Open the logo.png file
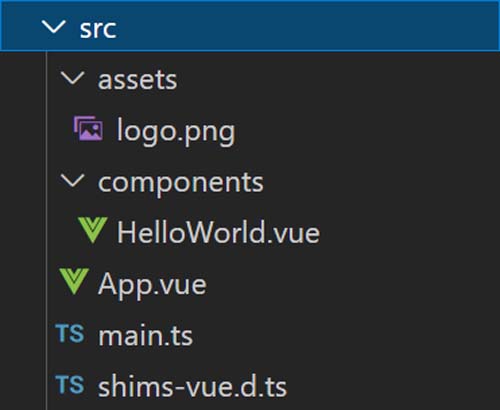Viewport: 500px width, 410px height. click(176, 132)
